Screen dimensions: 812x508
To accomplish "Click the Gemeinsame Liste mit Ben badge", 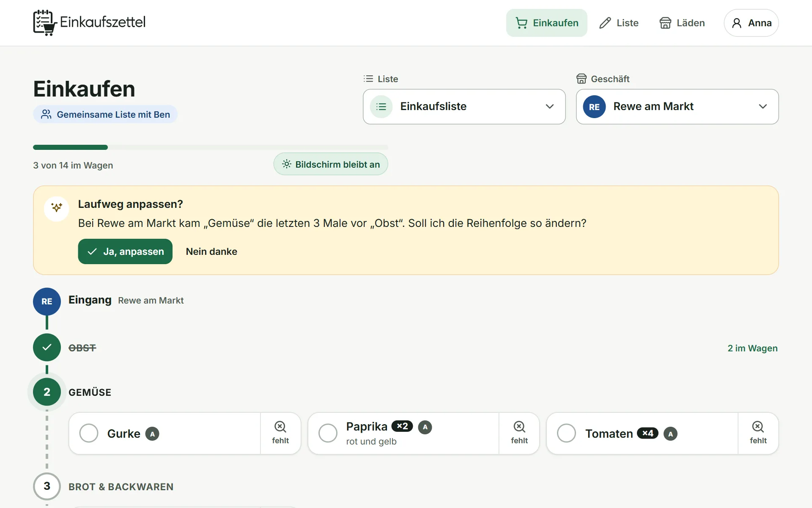I will [105, 114].
